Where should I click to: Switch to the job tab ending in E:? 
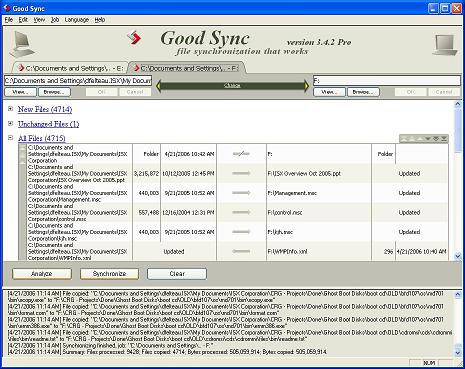click(x=70, y=68)
